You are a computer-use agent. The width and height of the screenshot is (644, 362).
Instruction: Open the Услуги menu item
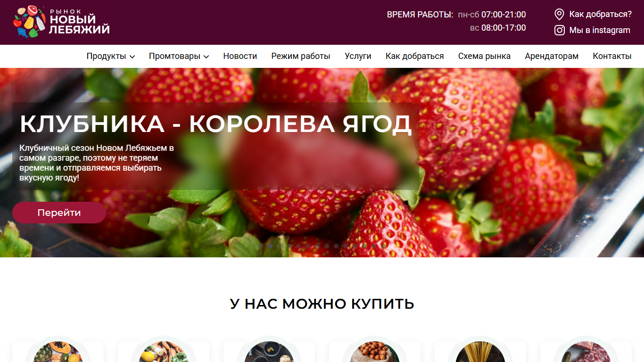358,56
